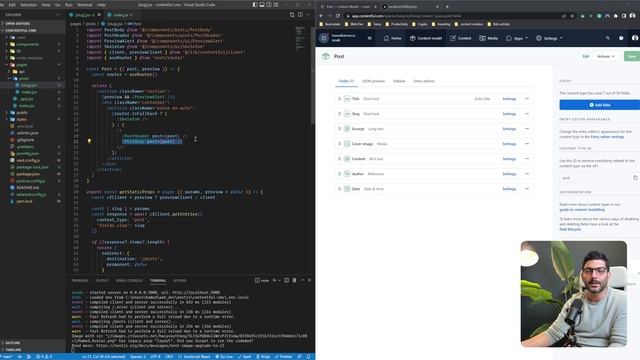Switch to the Entry editors tab

coord(424,81)
